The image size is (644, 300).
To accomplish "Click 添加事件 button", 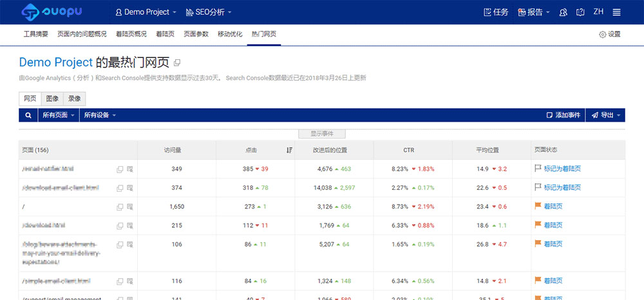I will [563, 115].
